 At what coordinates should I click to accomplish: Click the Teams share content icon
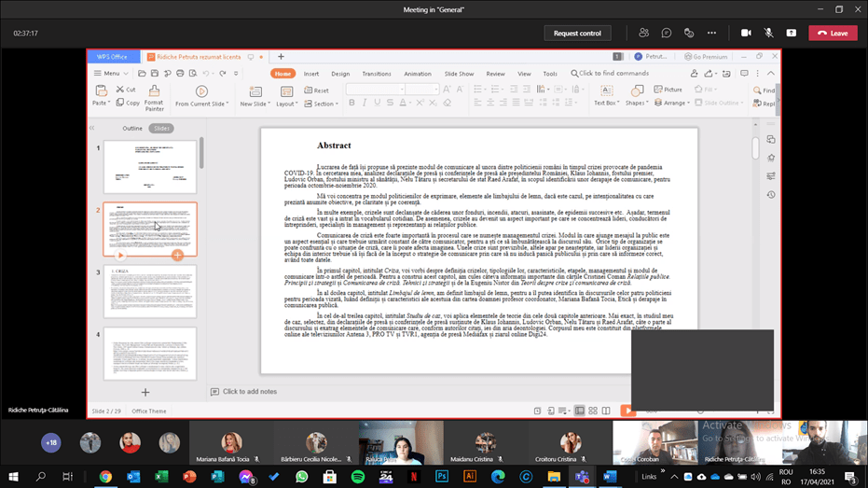point(792,33)
